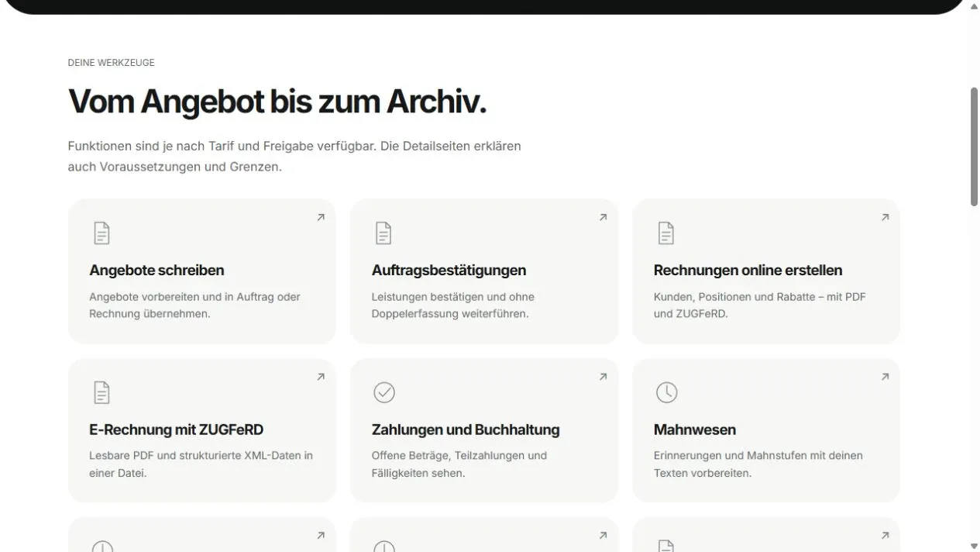Image resolution: width=980 pixels, height=552 pixels.
Task: Click the 'DEINE WERKZEUGE' label
Action: [111, 63]
